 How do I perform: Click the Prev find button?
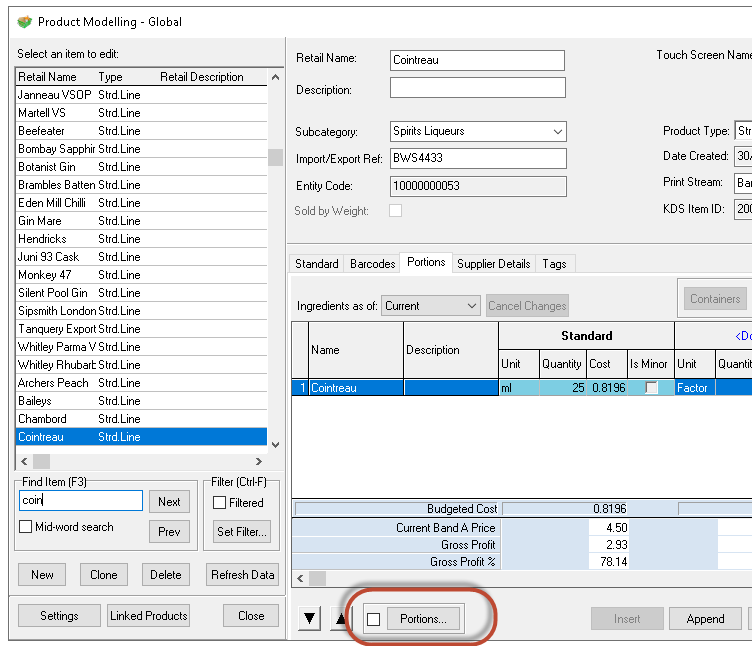coord(169,532)
